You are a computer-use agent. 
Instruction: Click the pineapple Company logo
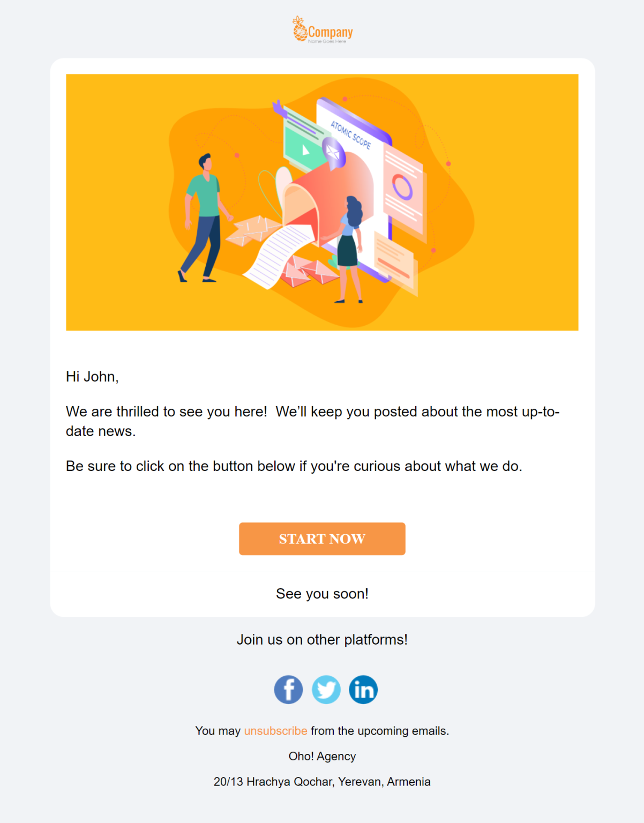tap(322, 31)
